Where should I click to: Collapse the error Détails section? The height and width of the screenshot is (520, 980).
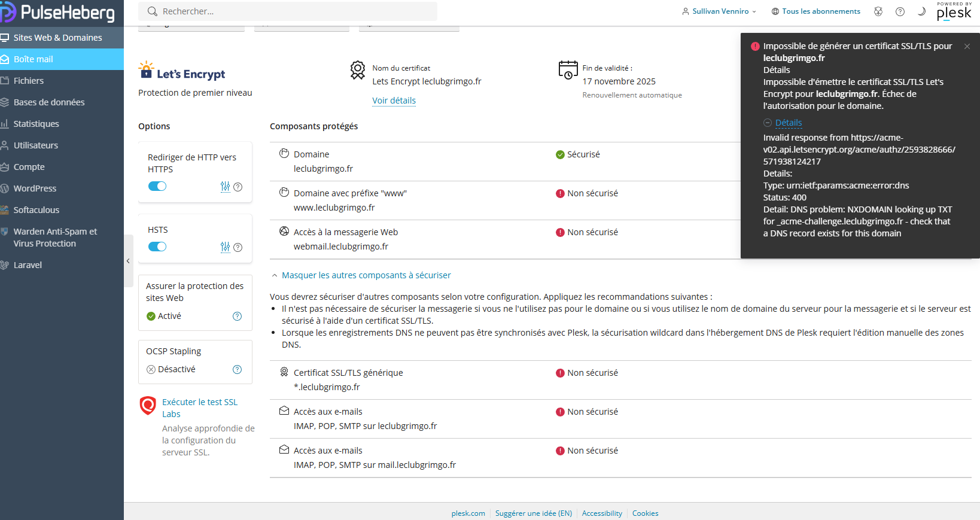(x=783, y=123)
